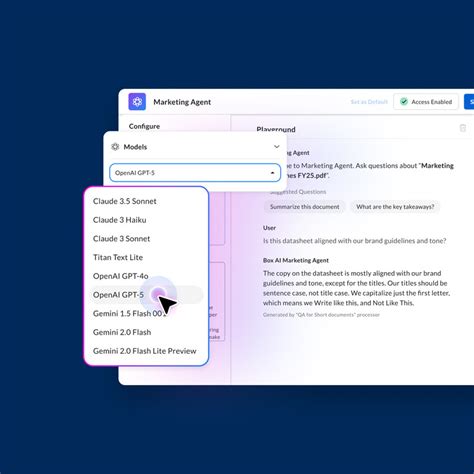474x474 pixels.
Task: Click the Suggested Questions label
Action: tap(298, 192)
